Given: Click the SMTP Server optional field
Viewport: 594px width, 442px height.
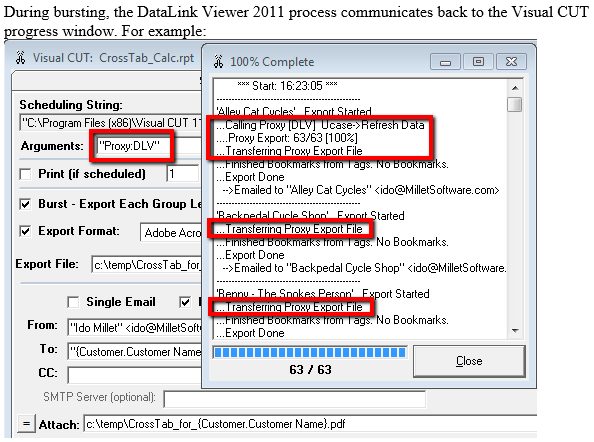Looking at the screenshot, I should [294, 399].
